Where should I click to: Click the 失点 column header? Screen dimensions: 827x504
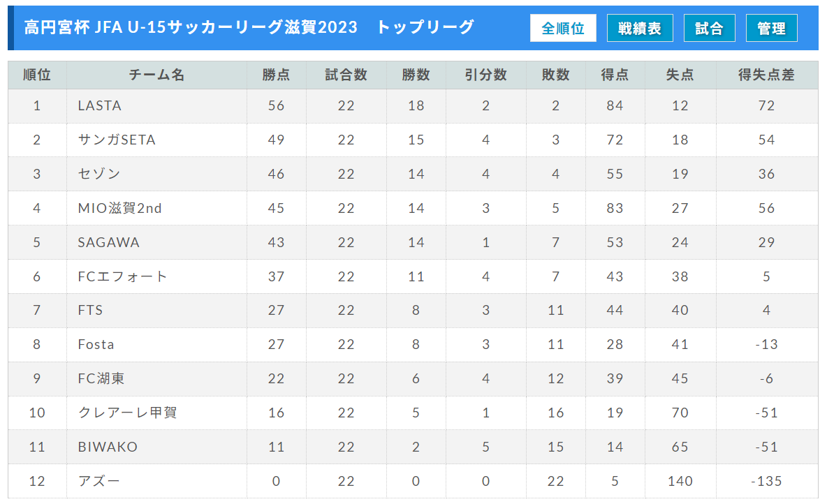680,75
